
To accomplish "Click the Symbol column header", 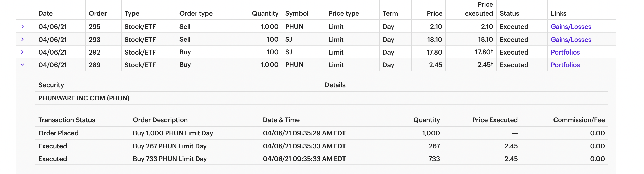I will tap(296, 13).
